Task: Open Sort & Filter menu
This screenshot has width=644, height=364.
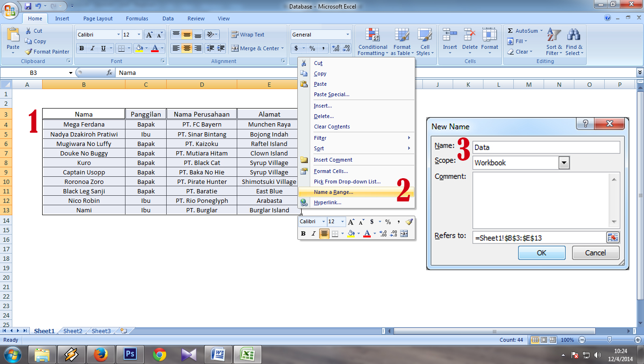Action: (554, 41)
